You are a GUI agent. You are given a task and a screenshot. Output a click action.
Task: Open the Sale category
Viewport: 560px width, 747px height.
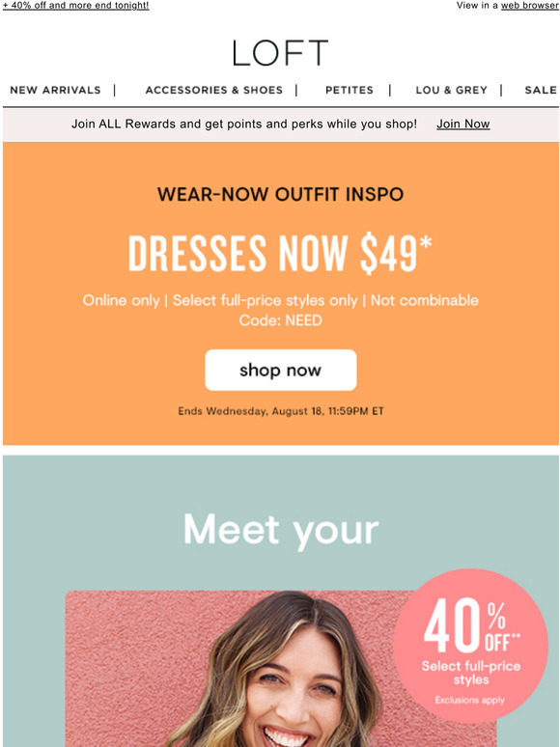tap(541, 90)
